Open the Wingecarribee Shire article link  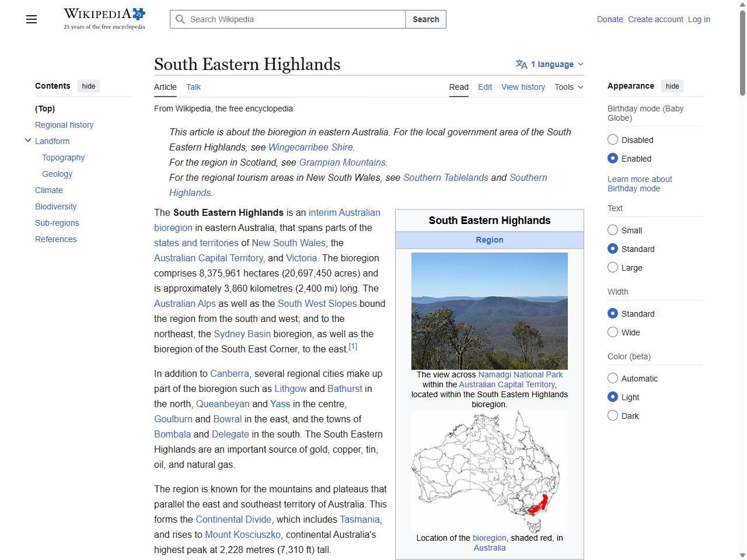click(x=310, y=147)
